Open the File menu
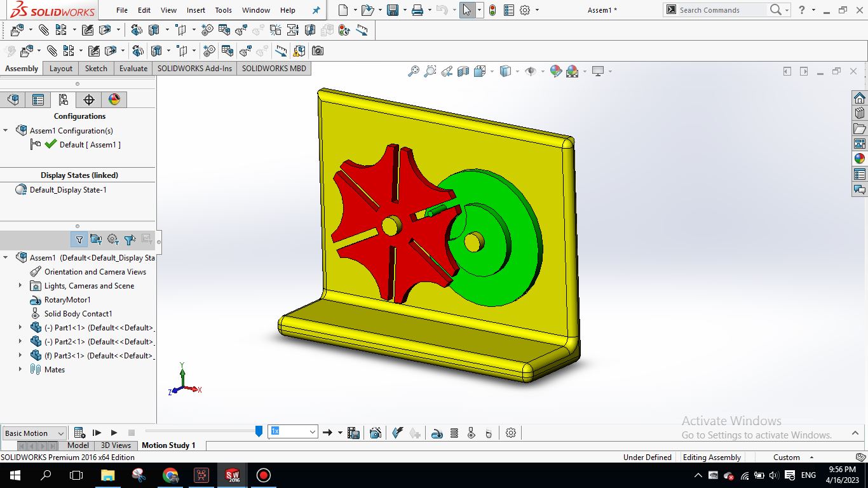The height and width of the screenshot is (488, 868). point(122,10)
